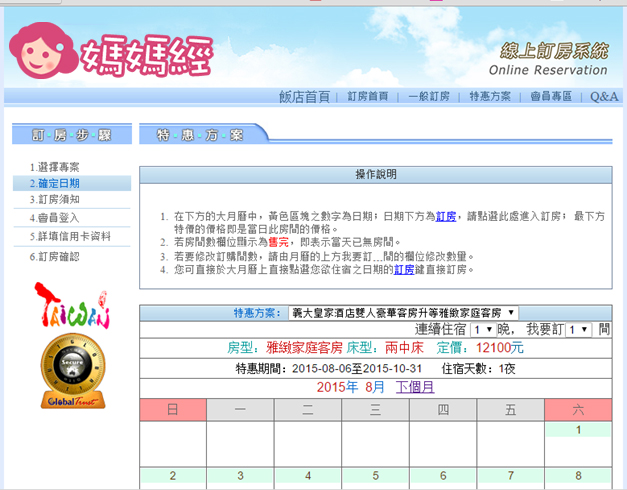The image size is (627, 490).
Task: Click calendar date 1 under Saturday
Action: pyautogui.click(x=578, y=430)
